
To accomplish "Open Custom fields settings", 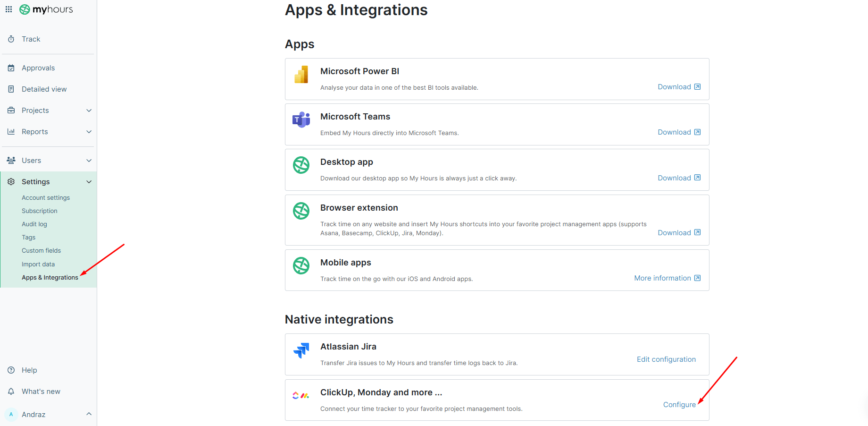I will pyautogui.click(x=42, y=251).
